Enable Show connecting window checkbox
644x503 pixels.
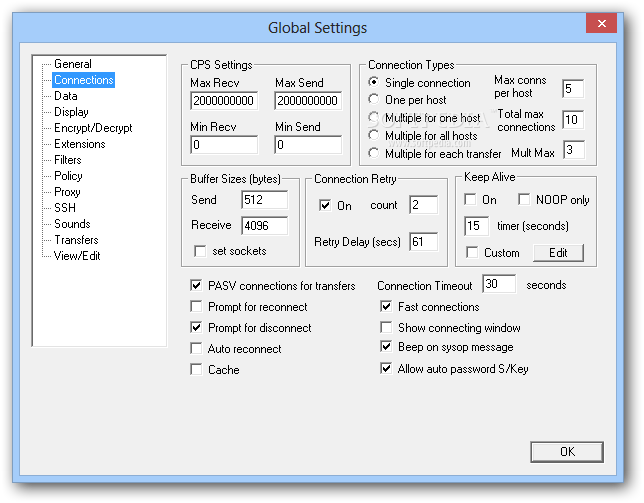point(386,328)
